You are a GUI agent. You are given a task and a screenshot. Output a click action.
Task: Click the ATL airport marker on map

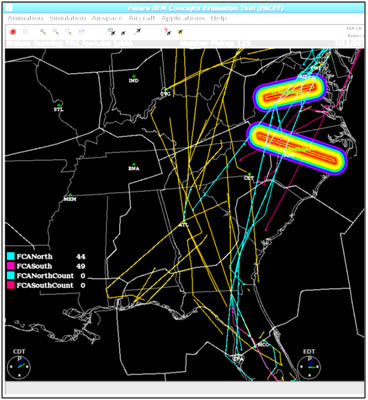point(184,221)
